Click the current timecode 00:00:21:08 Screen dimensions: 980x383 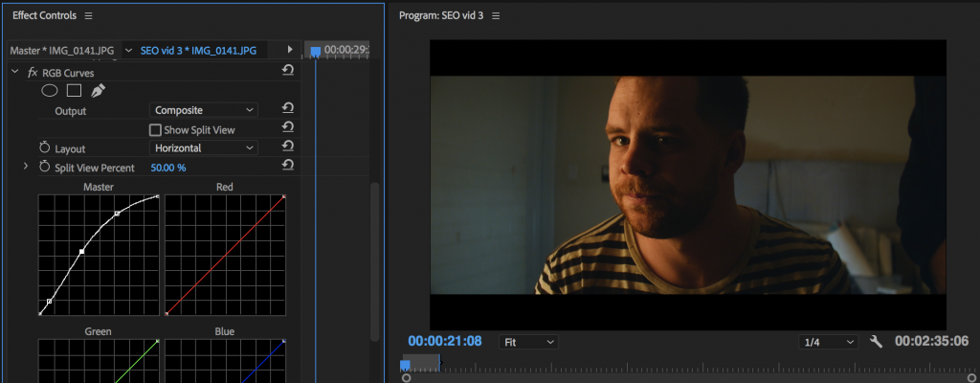coord(445,341)
